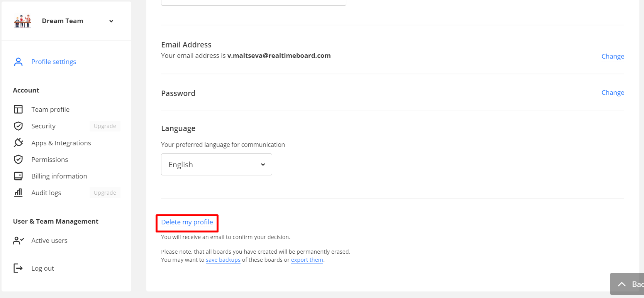The image size is (644, 298).
Task: Open the English language dropdown
Action: [x=216, y=165]
